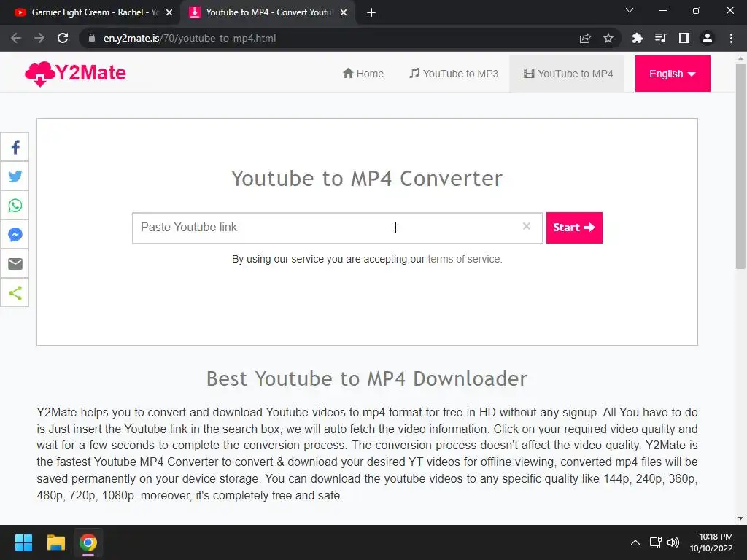Click the pink Start button
The height and width of the screenshot is (560, 747).
[574, 227]
